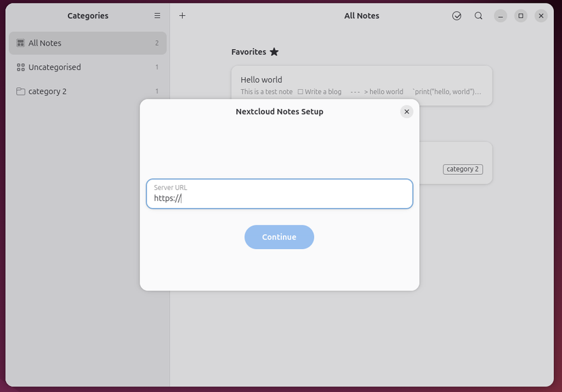
Task: Maximize the Notes window
Action: [x=520, y=16]
